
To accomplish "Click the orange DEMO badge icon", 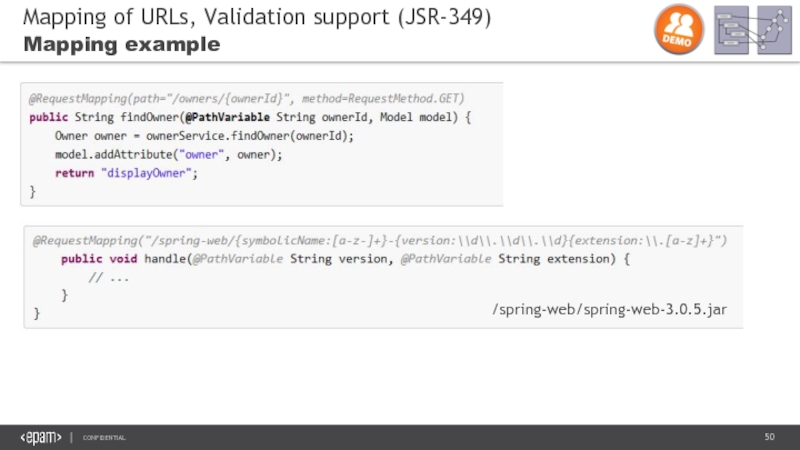I will click(679, 29).
